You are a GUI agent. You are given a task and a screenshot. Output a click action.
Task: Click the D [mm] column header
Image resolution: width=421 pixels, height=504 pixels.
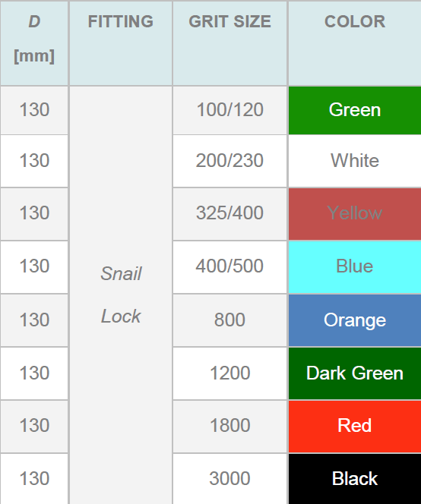click(x=34, y=43)
